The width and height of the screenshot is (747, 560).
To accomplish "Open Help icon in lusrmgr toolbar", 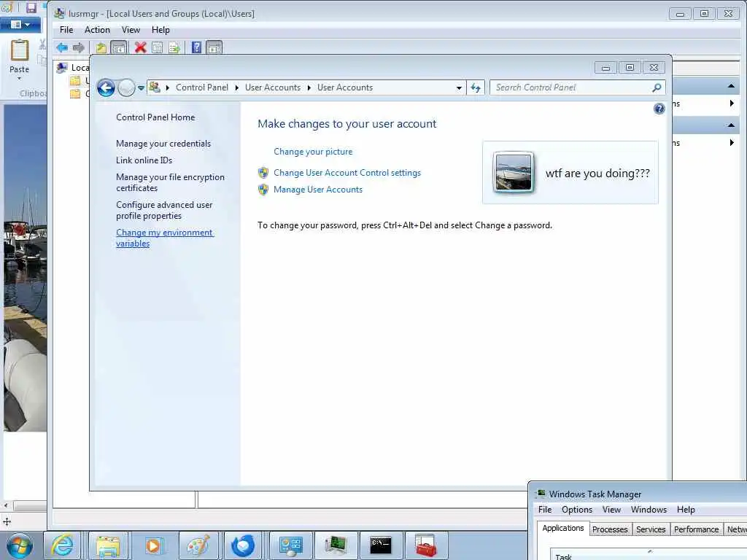I will click(x=196, y=47).
